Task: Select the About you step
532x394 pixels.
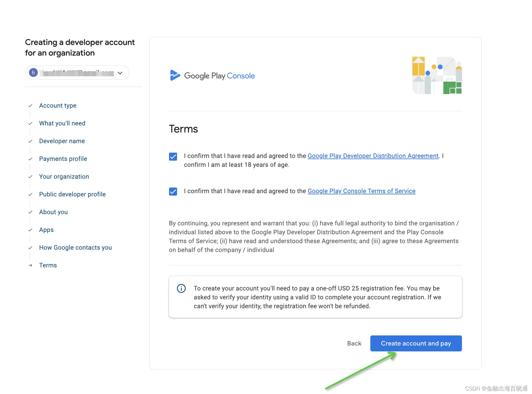Action: (x=53, y=212)
